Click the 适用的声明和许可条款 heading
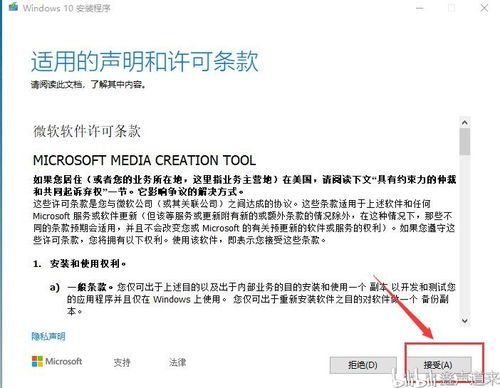Screen dimensions: 500x388 [x=145, y=61]
